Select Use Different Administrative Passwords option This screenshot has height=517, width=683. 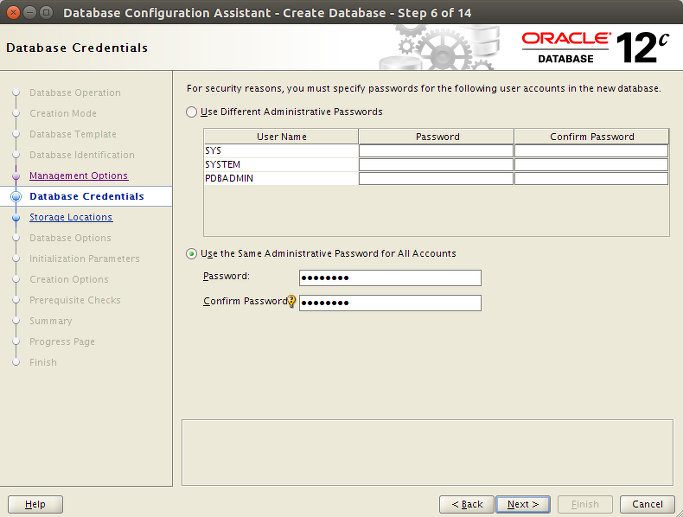pos(191,112)
